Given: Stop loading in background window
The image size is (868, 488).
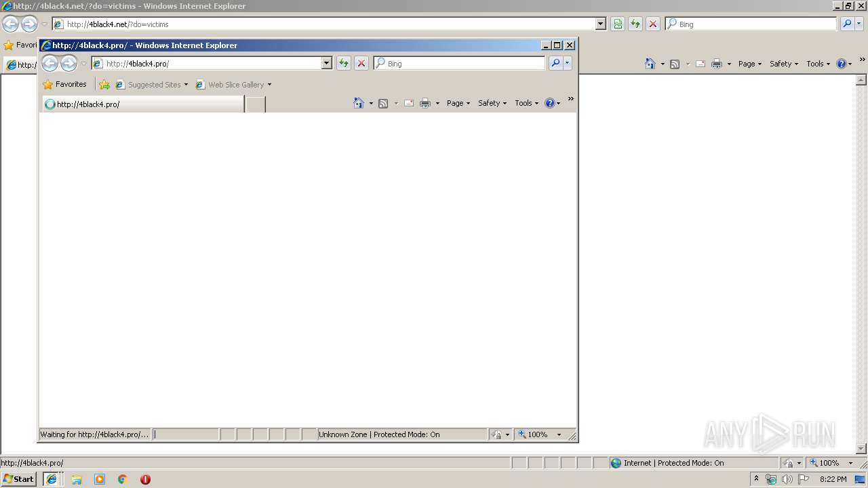Looking at the screenshot, I should point(653,24).
